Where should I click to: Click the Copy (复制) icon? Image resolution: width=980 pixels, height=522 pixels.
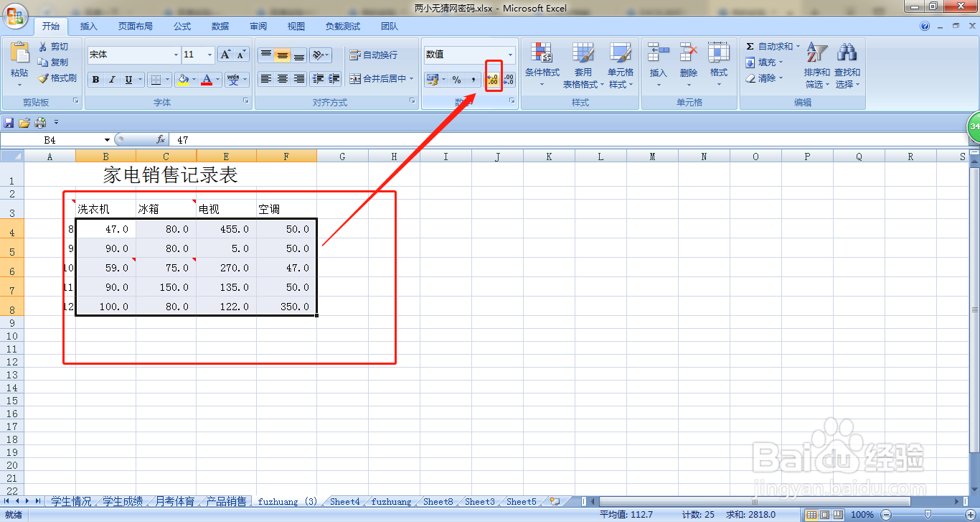pyautogui.click(x=43, y=62)
